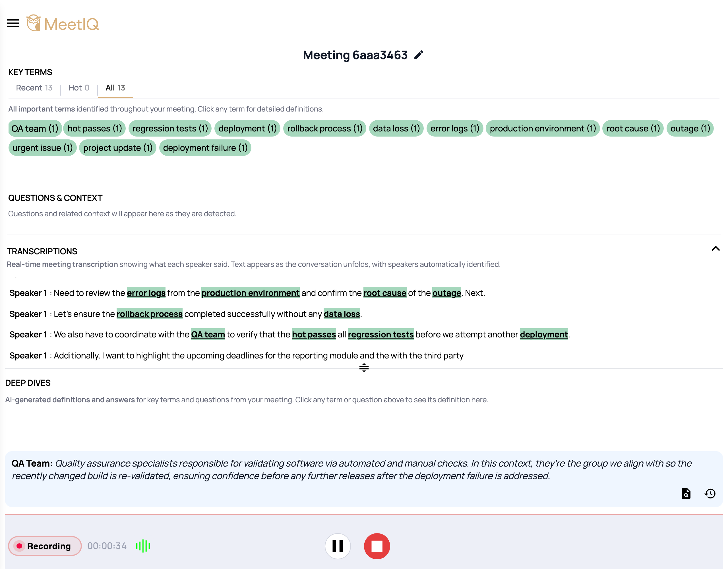Open the regression tests (1) term chip
The width and height of the screenshot is (728, 569).
pos(170,128)
